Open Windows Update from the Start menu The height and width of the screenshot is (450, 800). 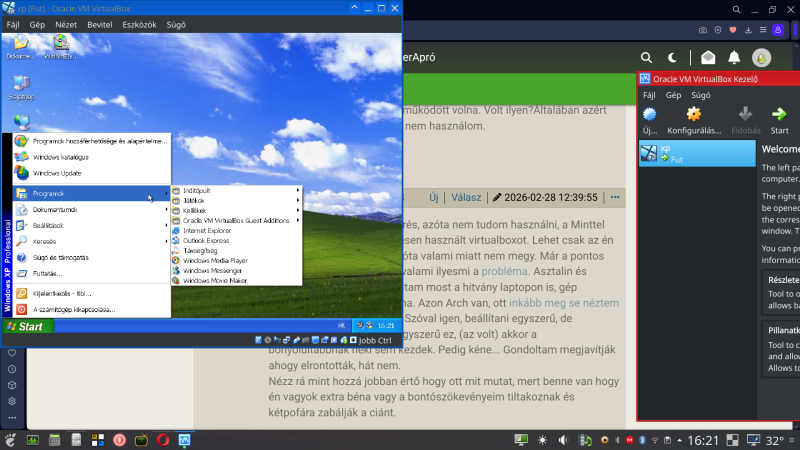(92, 173)
